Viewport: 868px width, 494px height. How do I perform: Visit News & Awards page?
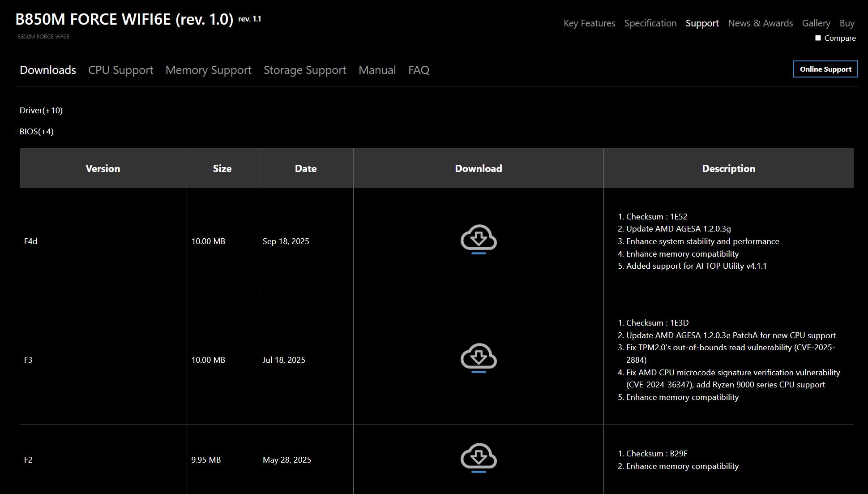click(761, 23)
